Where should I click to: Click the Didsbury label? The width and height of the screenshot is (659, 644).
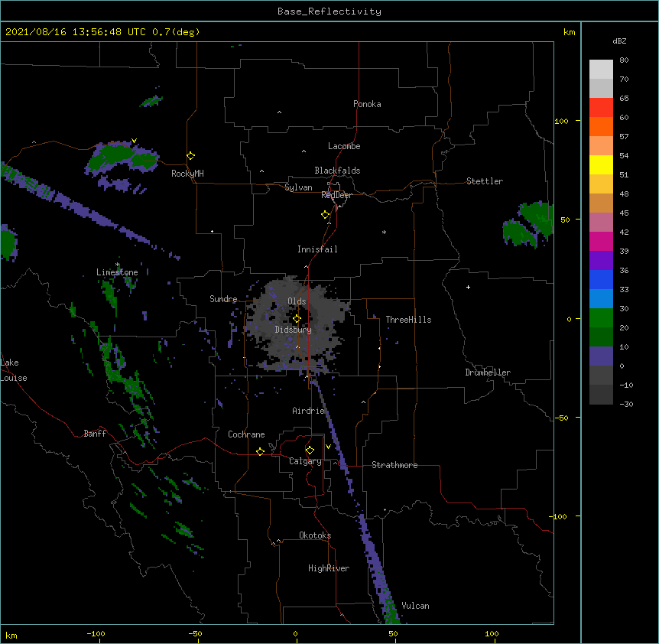pos(294,330)
